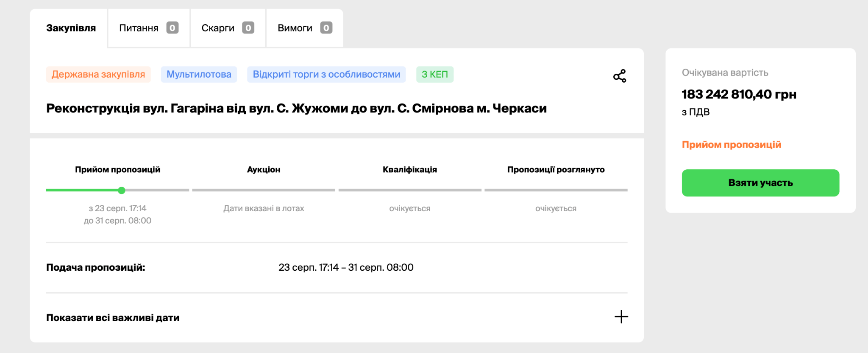Image resolution: width=868 pixels, height=353 pixels.
Task: Click the Вимоги tab counter badge
Action: pos(326,28)
